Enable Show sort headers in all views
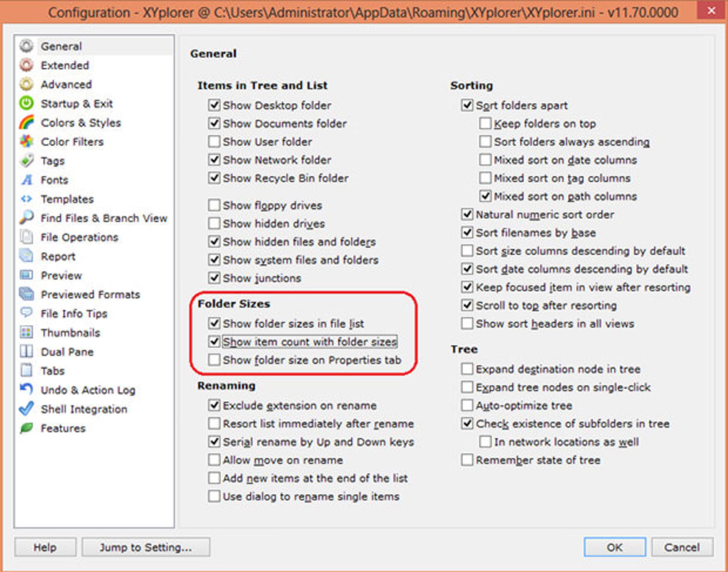 click(467, 324)
